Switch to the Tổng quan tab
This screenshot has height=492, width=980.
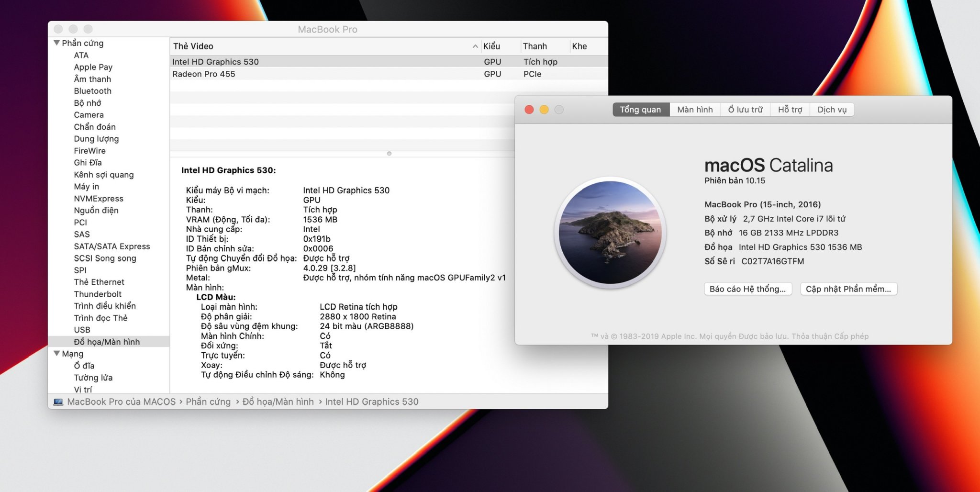point(641,110)
